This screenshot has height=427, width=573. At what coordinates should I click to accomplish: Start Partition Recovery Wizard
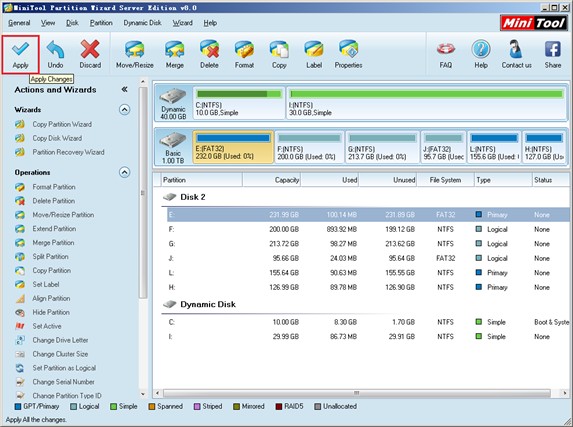pyautogui.click(x=68, y=152)
